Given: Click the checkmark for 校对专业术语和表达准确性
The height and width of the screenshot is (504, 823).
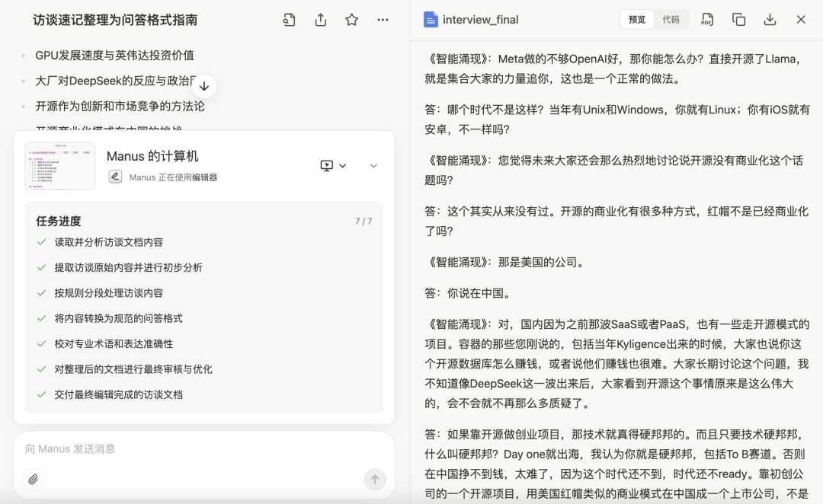Looking at the screenshot, I should (x=42, y=343).
